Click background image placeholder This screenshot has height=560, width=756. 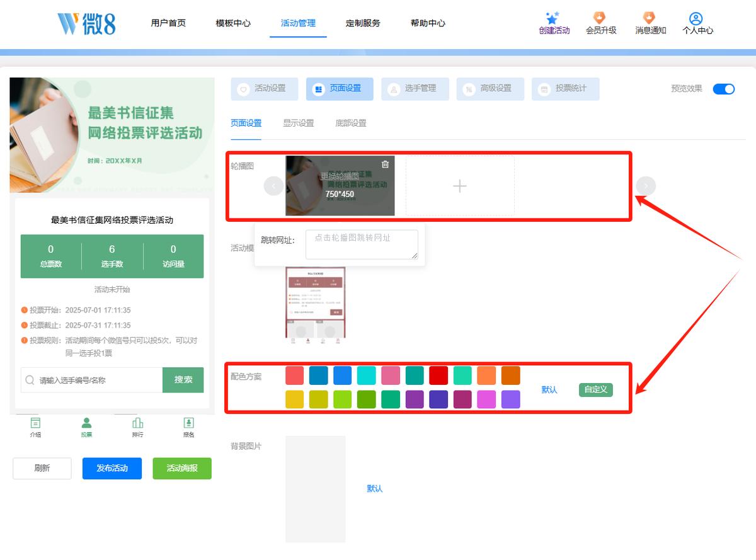click(316, 489)
